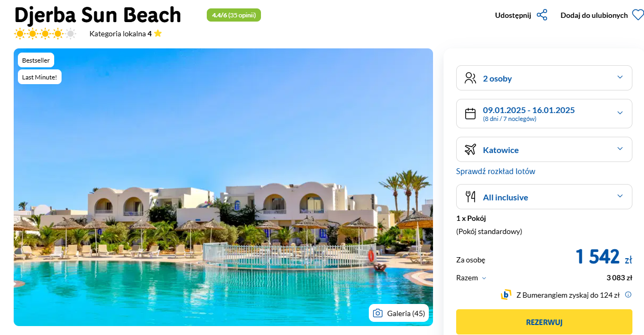Click the people icon in travelers field
644x335 pixels.
(x=470, y=78)
